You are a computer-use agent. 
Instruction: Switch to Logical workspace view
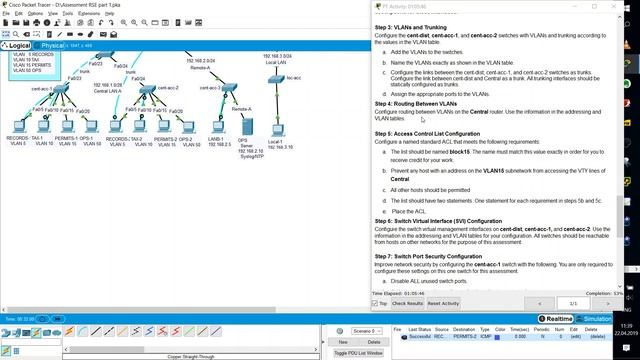point(16,46)
